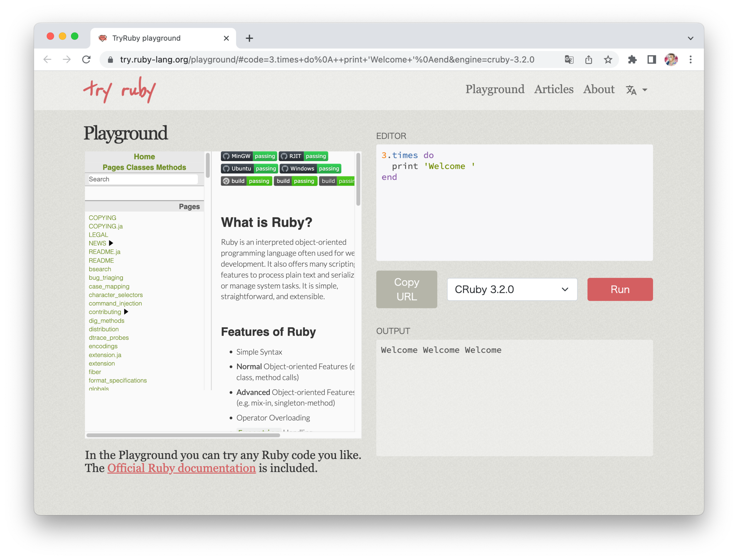Viewport: 738px width, 560px height.
Task: Click the Run button to execute code
Action: [619, 289]
